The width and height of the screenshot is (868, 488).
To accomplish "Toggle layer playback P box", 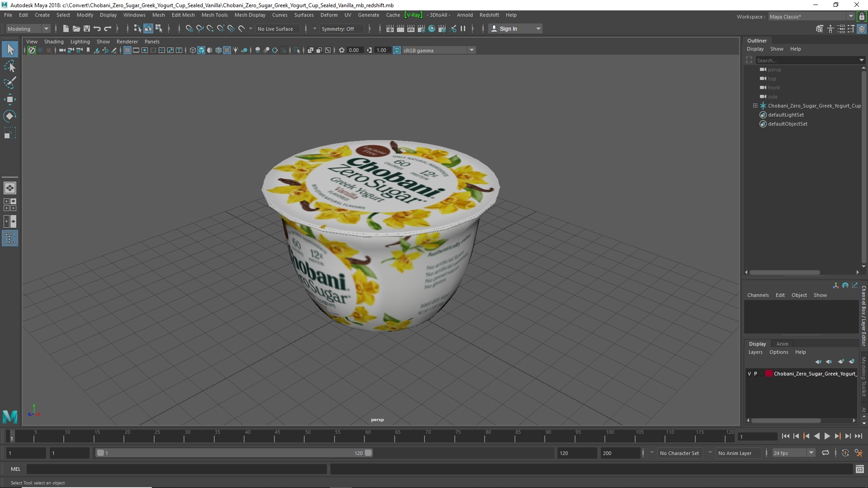I will click(755, 374).
